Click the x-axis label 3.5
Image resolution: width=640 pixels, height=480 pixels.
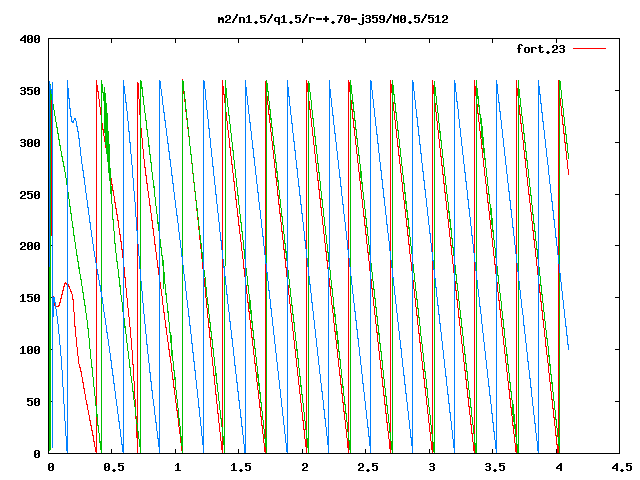tap(494, 467)
